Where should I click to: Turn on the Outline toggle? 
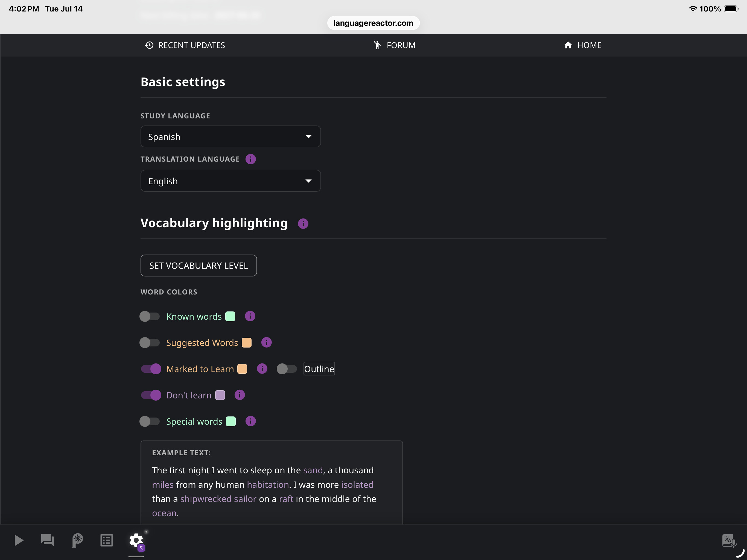[x=287, y=369]
